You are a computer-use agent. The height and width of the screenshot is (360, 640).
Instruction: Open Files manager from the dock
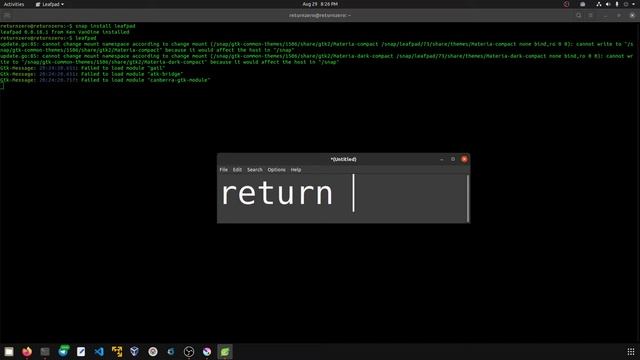(x=9, y=351)
